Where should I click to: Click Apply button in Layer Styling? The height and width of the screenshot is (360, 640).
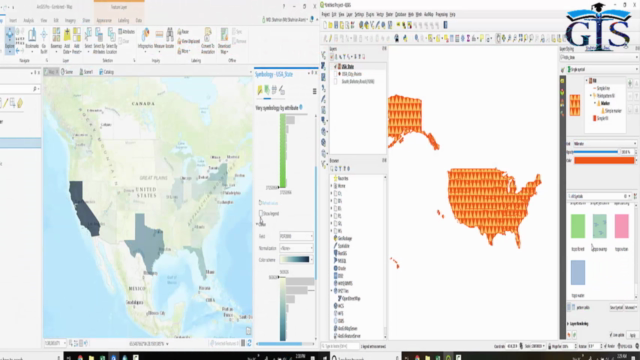tap(632, 335)
